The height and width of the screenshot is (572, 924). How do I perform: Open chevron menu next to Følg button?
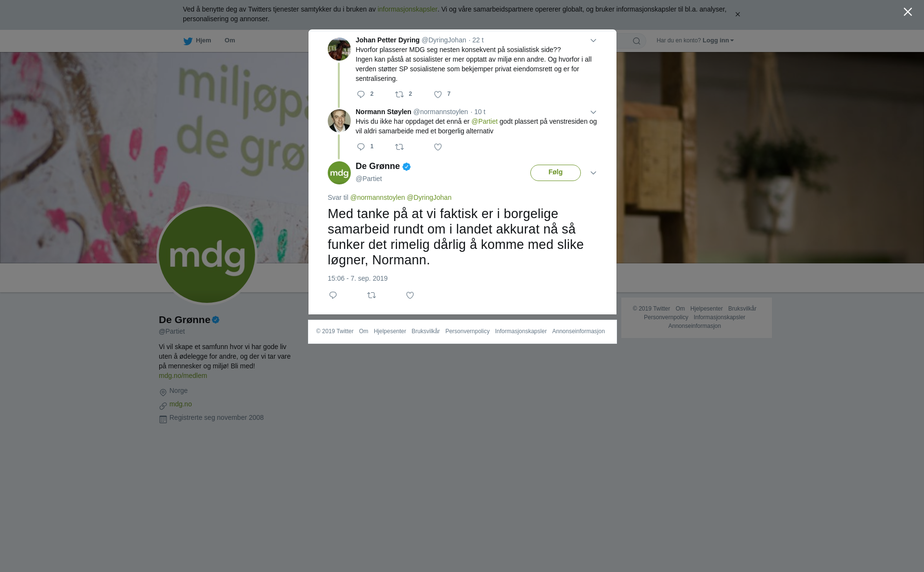593,173
